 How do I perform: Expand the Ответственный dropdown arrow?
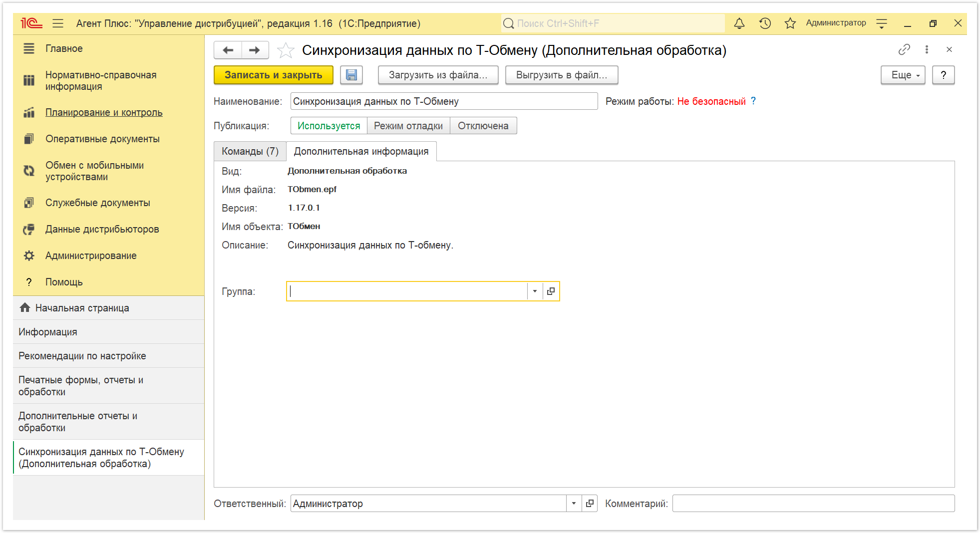pos(574,504)
